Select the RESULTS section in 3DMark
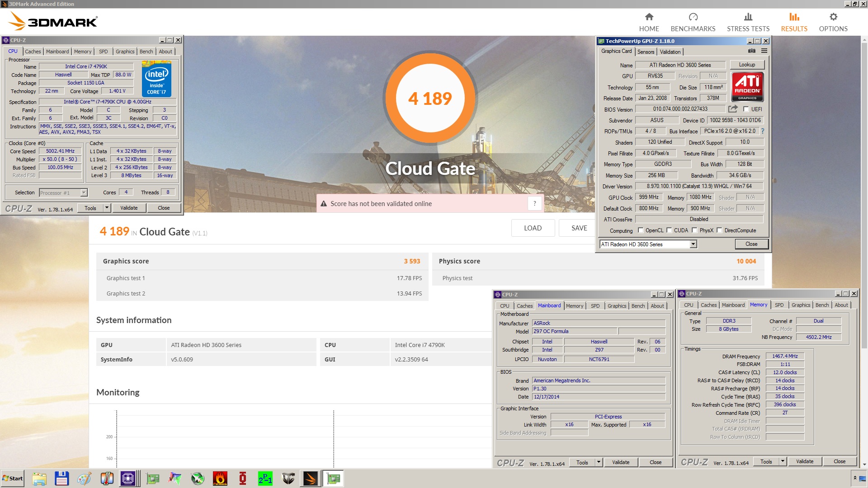868x488 pixels. [x=794, y=22]
